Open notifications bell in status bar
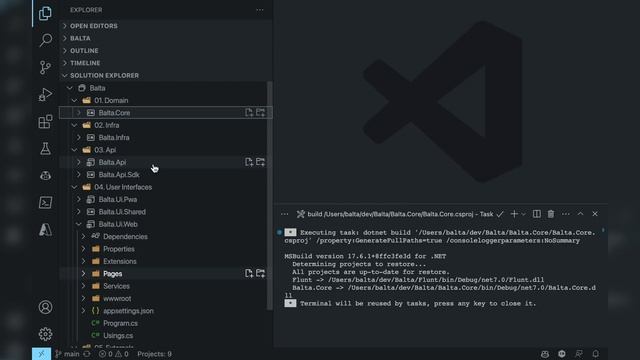This screenshot has width=640, height=360. pyautogui.click(x=596, y=354)
